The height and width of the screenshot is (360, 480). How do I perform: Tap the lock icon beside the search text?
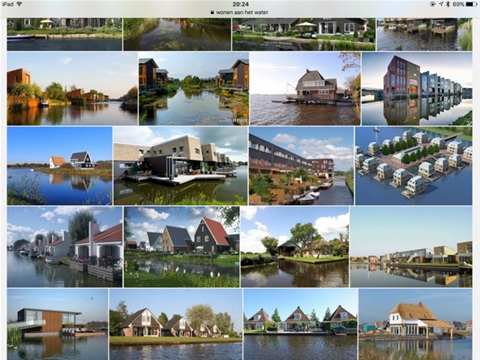click(212, 12)
